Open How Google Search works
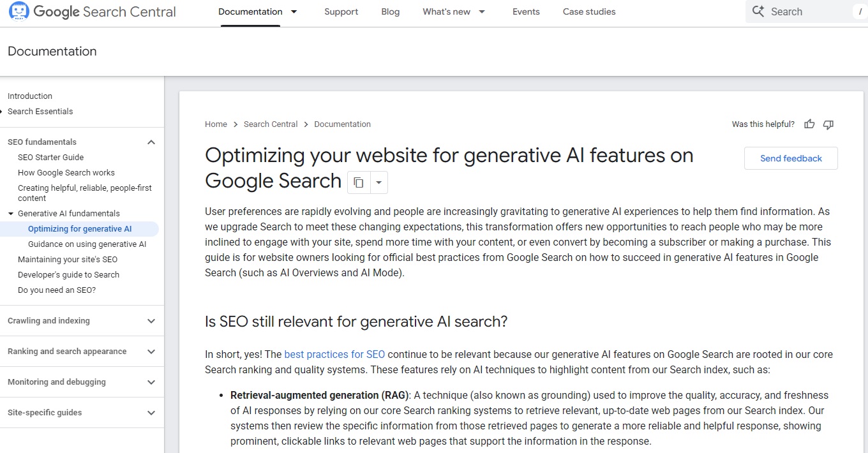Viewport: 868px width, 453px height. [x=66, y=173]
